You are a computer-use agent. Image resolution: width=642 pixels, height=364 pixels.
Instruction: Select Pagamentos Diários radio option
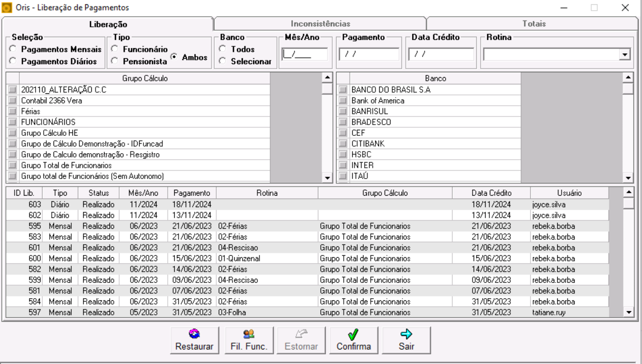point(13,61)
